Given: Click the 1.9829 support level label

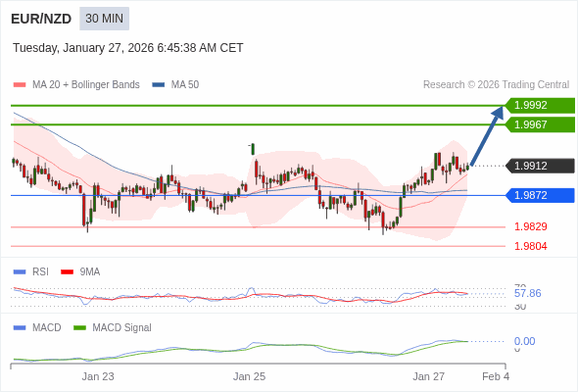Looking at the screenshot, I should click(x=530, y=226).
